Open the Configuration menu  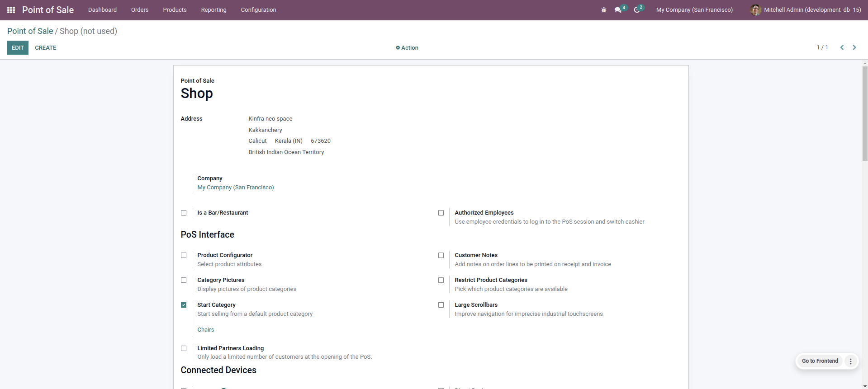coord(258,10)
